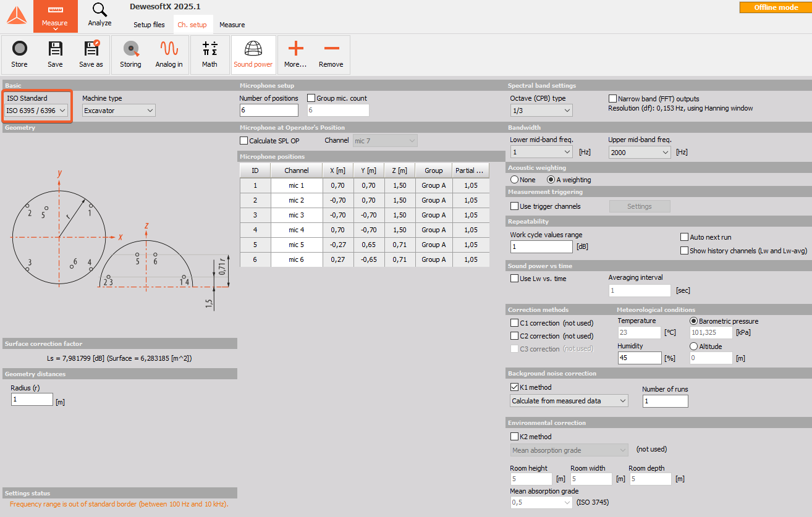This screenshot has width=812, height=517.
Task: Enable K2 method checkbox
Action: (514, 437)
